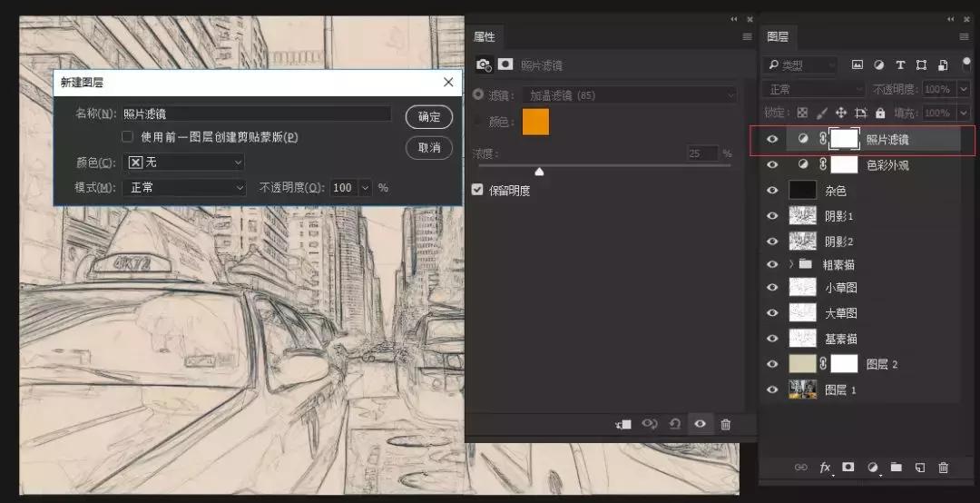Open the 正常 blend mode dropdown in Layers
980x503 pixels.
[813, 90]
